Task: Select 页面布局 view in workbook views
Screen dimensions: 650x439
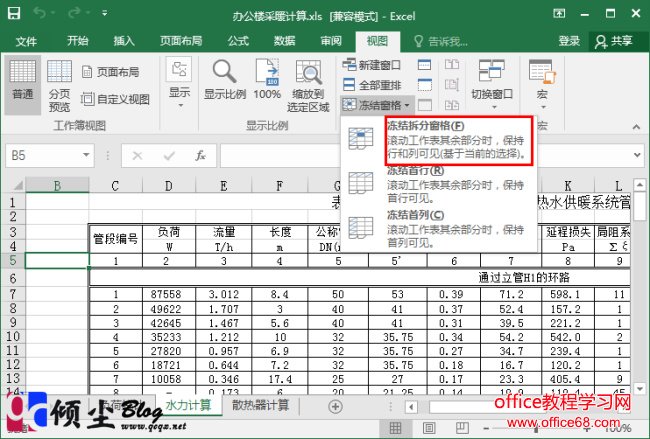Action: tap(110, 72)
